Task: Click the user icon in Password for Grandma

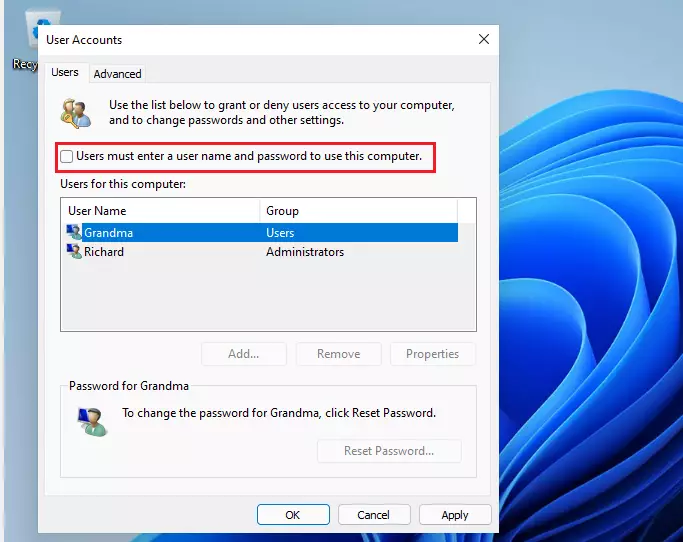Action: (x=91, y=422)
